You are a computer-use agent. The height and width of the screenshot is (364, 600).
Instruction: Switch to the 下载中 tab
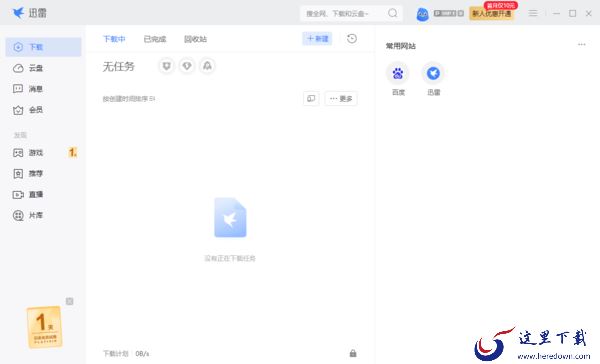pyautogui.click(x=114, y=39)
